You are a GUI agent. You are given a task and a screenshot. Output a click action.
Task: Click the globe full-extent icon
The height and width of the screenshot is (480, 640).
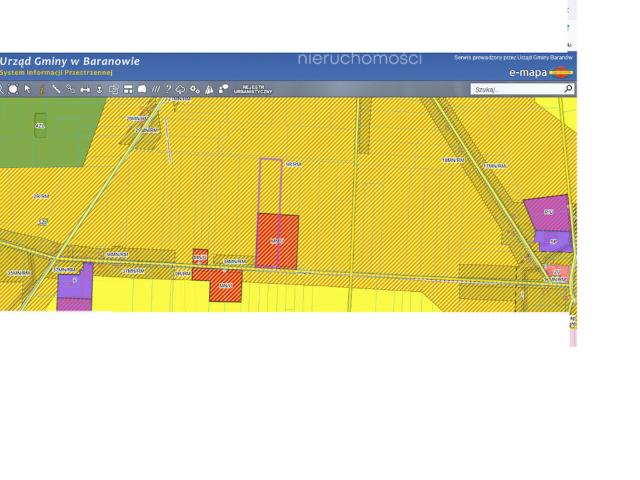point(14,89)
